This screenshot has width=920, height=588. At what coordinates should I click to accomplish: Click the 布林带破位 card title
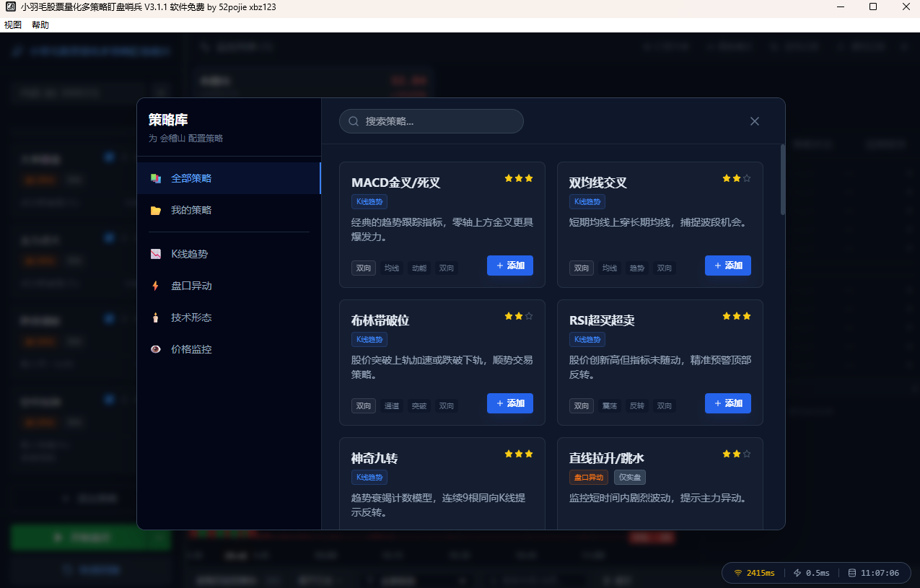point(380,320)
